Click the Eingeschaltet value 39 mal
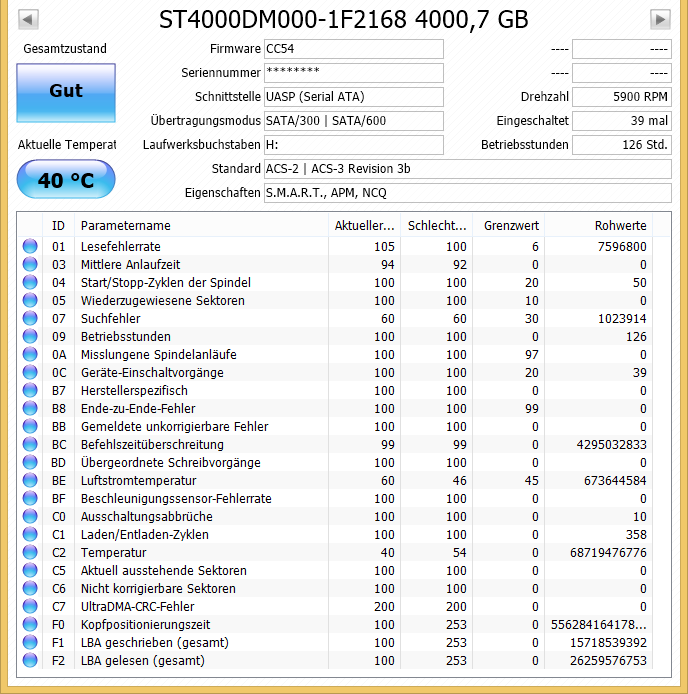 pyautogui.click(x=622, y=121)
